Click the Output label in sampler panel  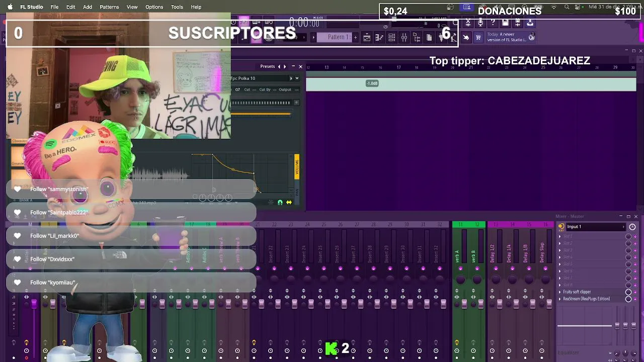point(285,89)
